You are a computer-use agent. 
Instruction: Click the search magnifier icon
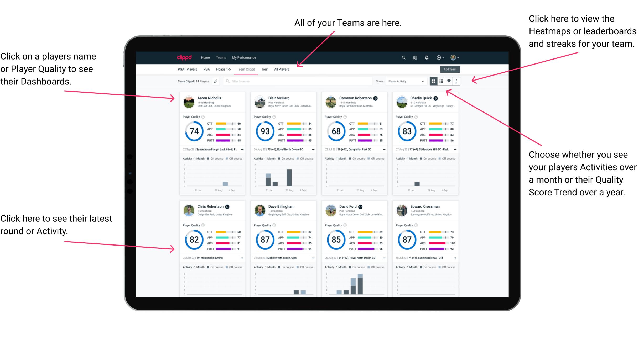403,57
